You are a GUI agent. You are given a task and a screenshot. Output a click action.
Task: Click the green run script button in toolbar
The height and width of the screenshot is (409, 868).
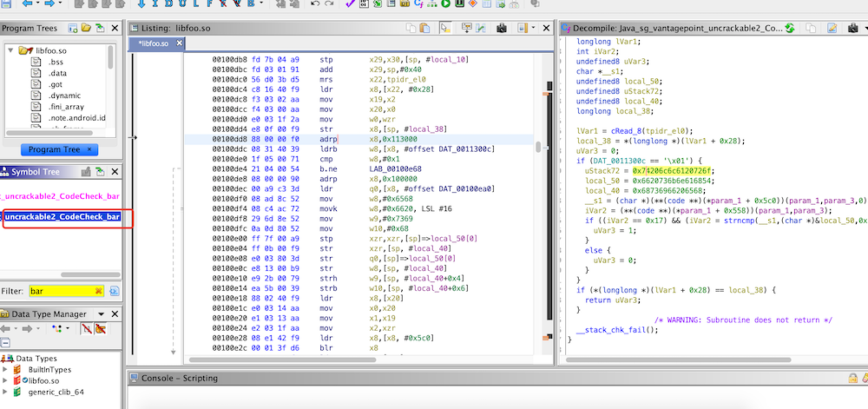coord(446,4)
